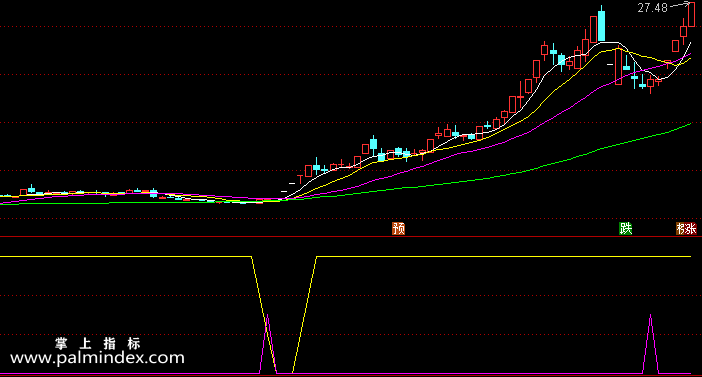Image resolution: width=702 pixels, height=377 pixels.
Task: Click the last red candlestick at far right
Action: pos(691,13)
